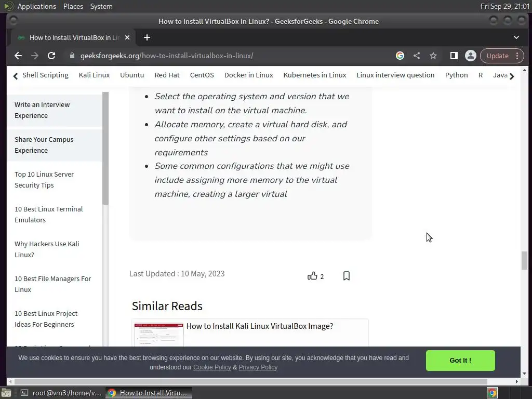Click the Google icon in address bar
532x399 pixels.
[400, 56]
